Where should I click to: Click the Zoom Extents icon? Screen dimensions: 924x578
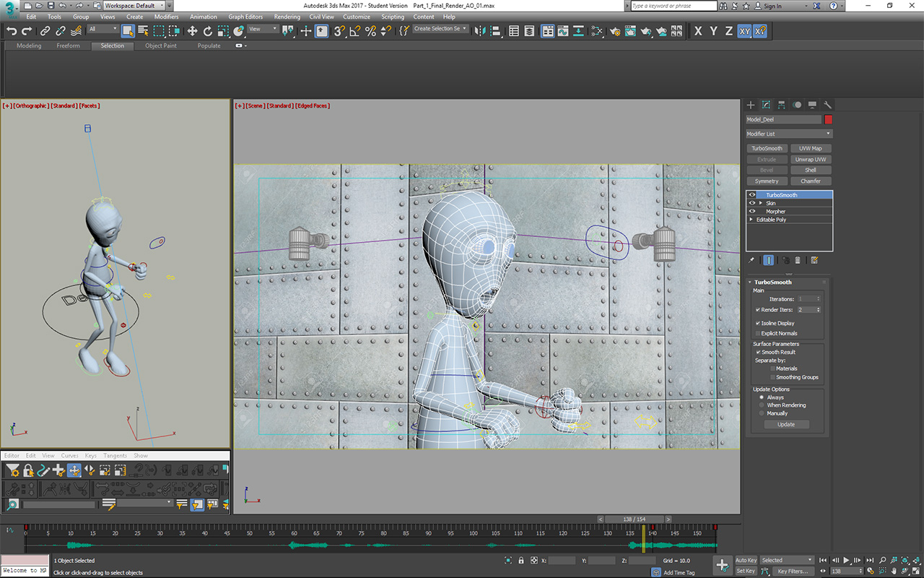905,560
